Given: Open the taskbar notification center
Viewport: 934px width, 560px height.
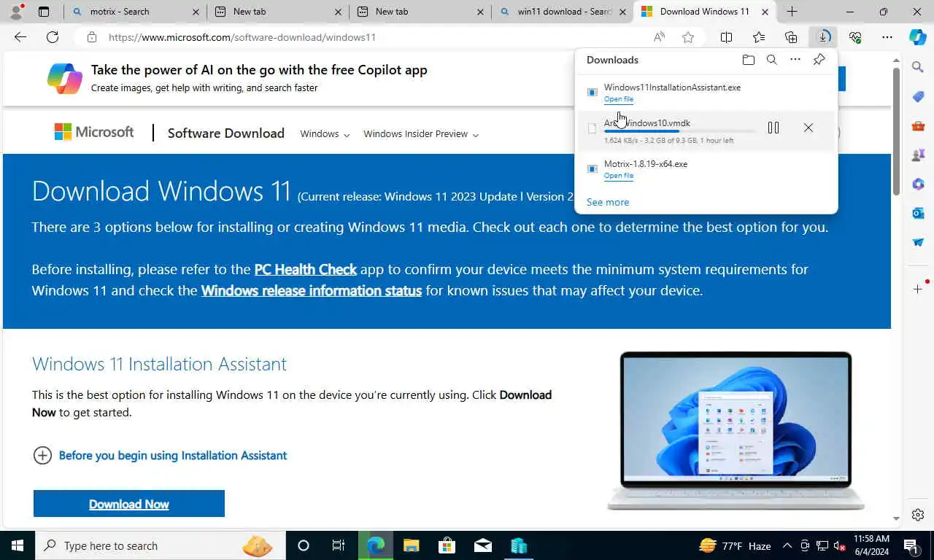Looking at the screenshot, I should [x=911, y=545].
